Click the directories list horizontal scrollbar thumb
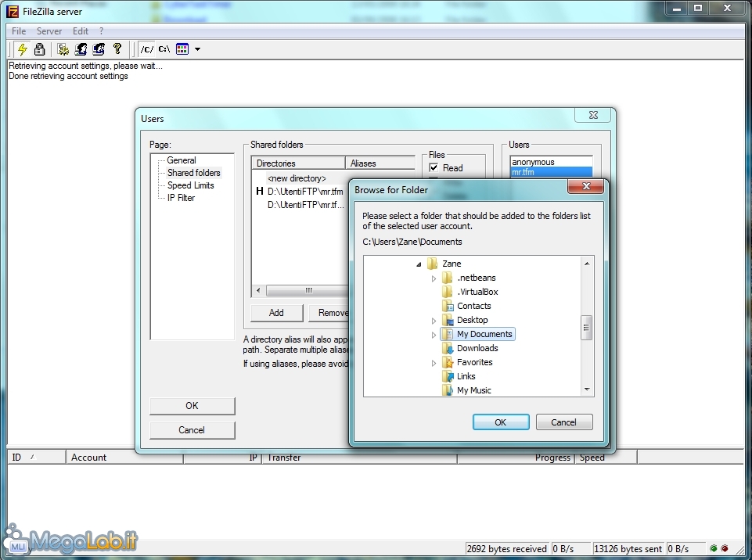The image size is (752, 560). tap(308, 290)
